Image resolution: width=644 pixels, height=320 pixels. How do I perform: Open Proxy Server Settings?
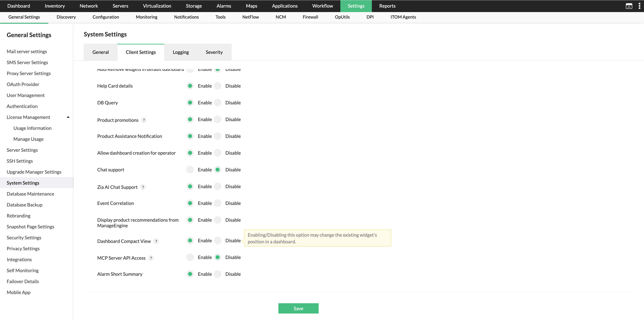pos(29,74)
